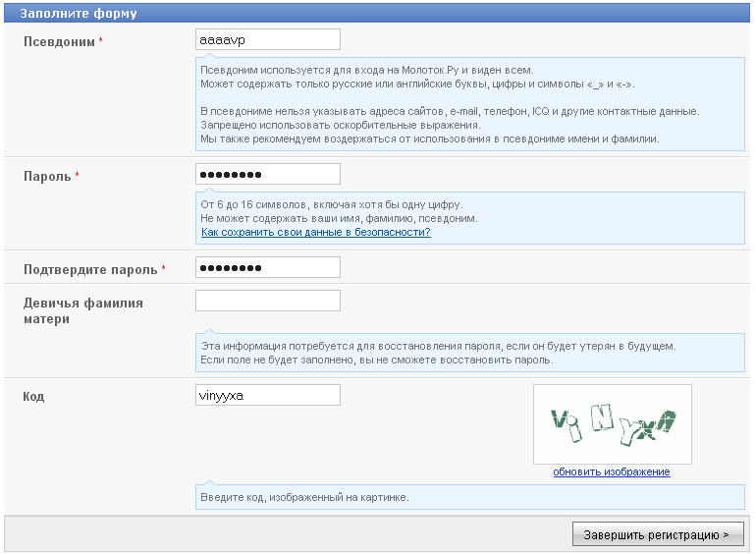Screen dimensions: 756x554
Task: Click the Подтвердите пароль label
Action: pos(90,269)
